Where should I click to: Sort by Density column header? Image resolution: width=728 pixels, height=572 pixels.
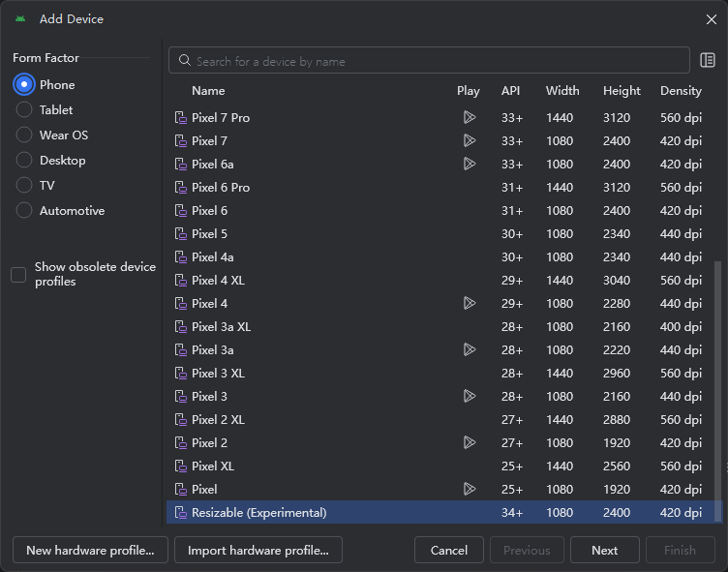(681, 91)
